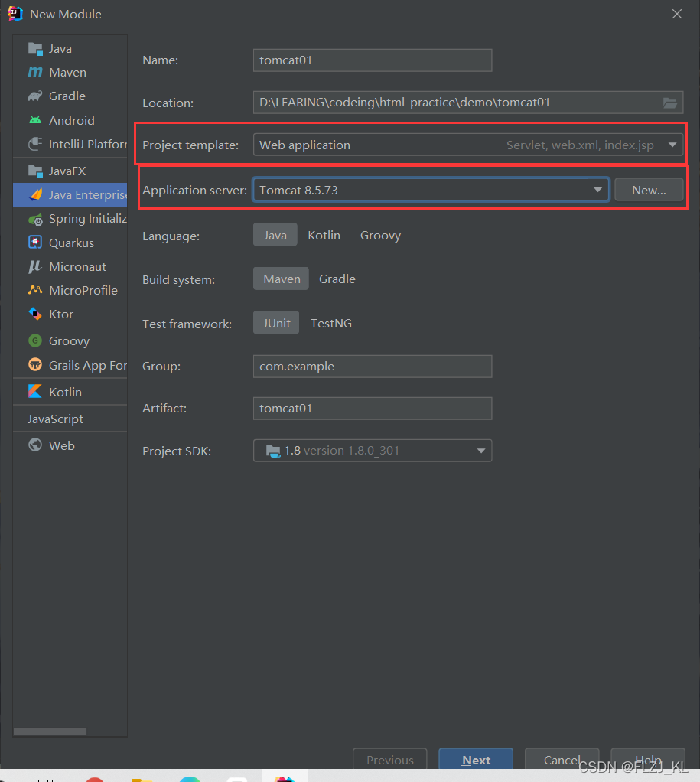Select Java Enterprise list entry label

(x=88, y=194)
